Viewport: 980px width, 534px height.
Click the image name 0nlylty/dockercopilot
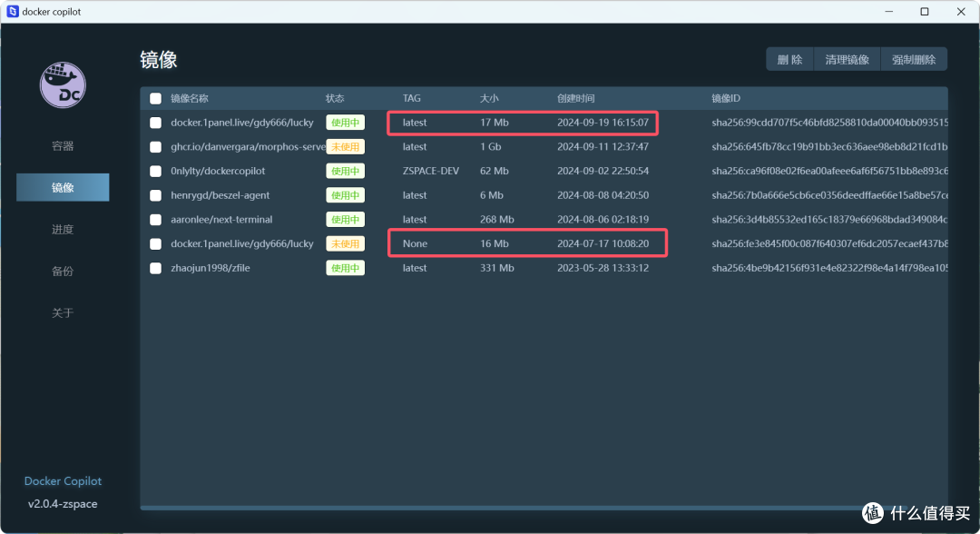pos(218,172)
